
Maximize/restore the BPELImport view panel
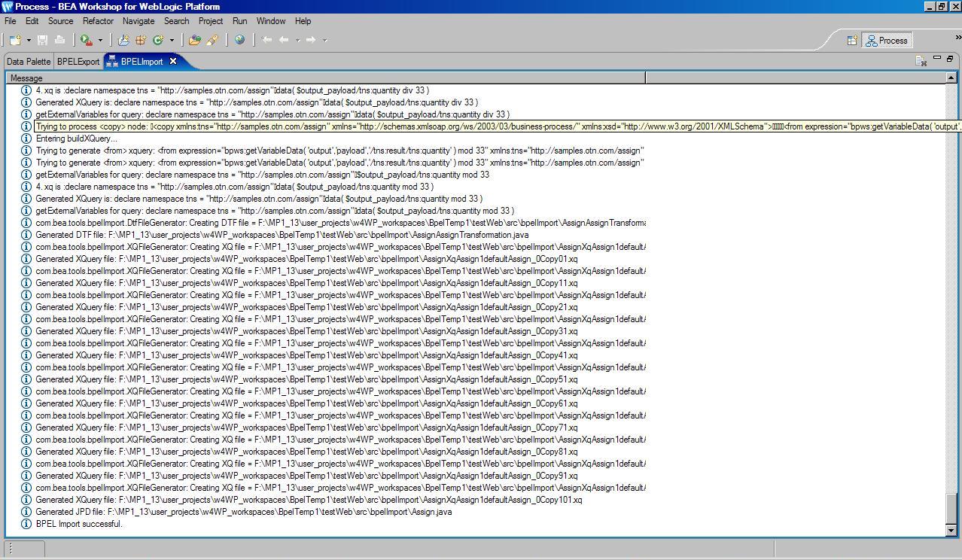[950, 58]
